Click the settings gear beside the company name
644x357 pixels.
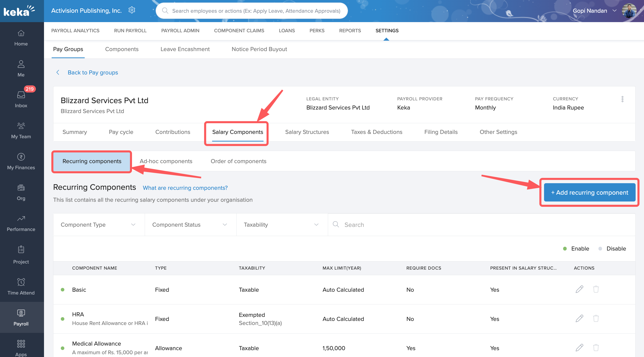tap(132, 10)
